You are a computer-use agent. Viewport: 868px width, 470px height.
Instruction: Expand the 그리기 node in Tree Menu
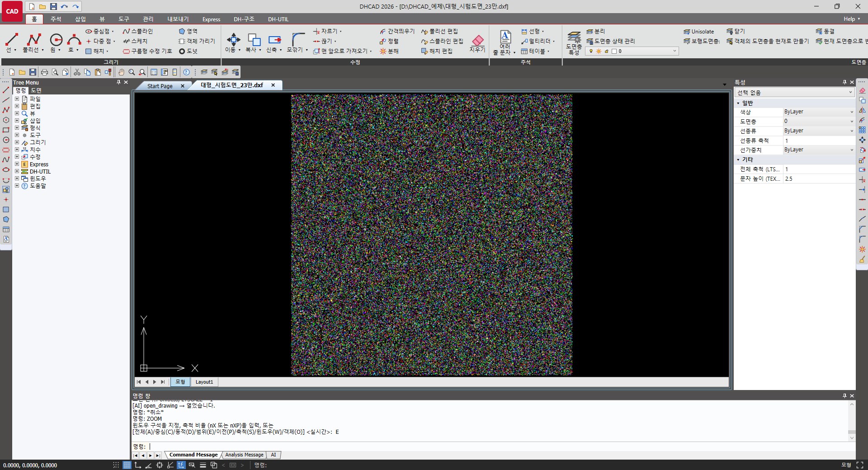tap(17, 142)
